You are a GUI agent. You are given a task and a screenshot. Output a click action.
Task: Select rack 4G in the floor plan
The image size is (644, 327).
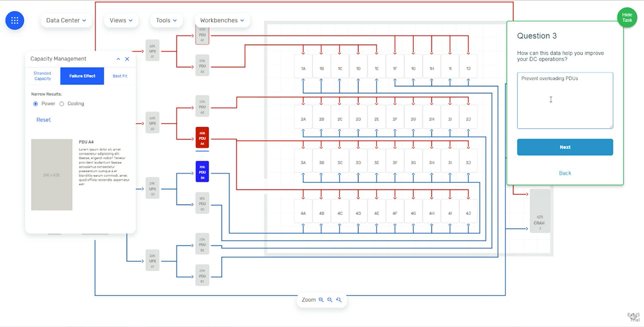pos(413,211)
